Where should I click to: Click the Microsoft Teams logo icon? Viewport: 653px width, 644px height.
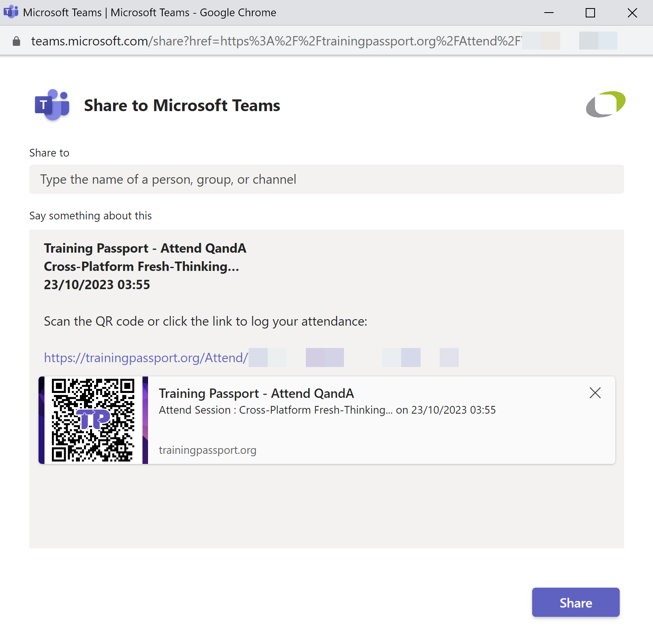point(52,105)
